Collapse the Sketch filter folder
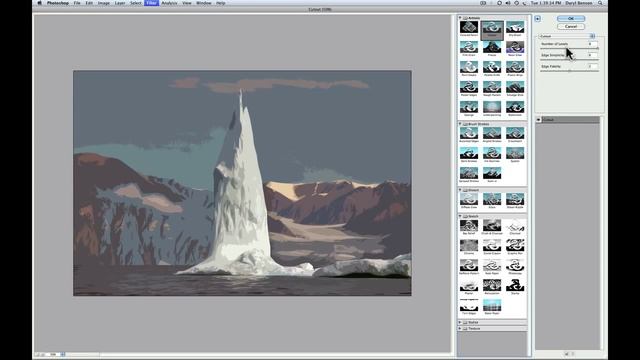The height and width of the screenshot is (360, 640). tap(460, 216)
